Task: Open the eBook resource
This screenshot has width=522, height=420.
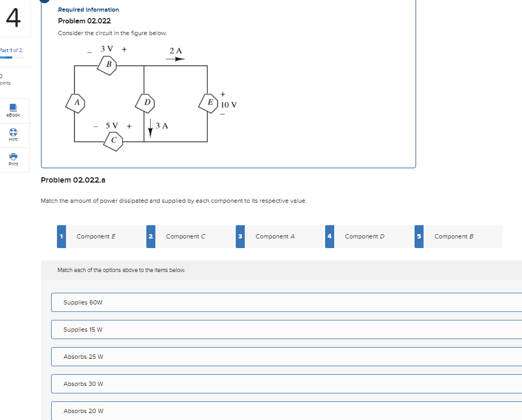Action: [x=13, y=110]
